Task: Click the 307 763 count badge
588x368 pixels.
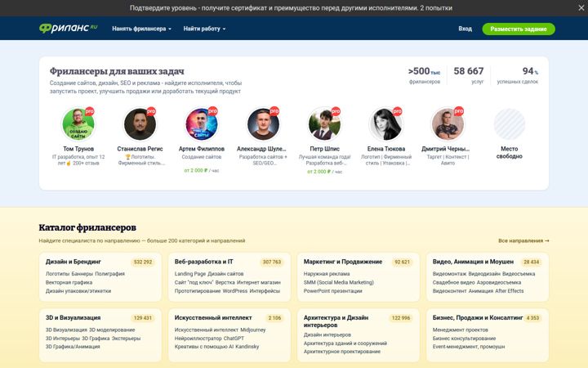Action: (x=272, y=263)
